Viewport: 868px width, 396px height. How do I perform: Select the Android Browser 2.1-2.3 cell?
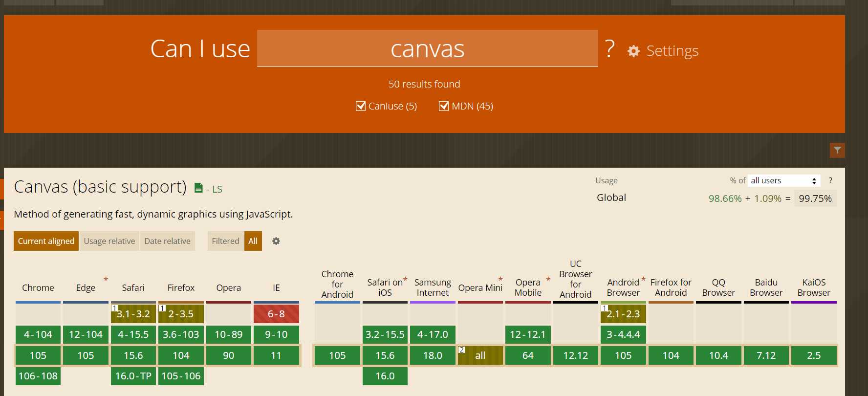pyautogui.click(x=623, y=314)
